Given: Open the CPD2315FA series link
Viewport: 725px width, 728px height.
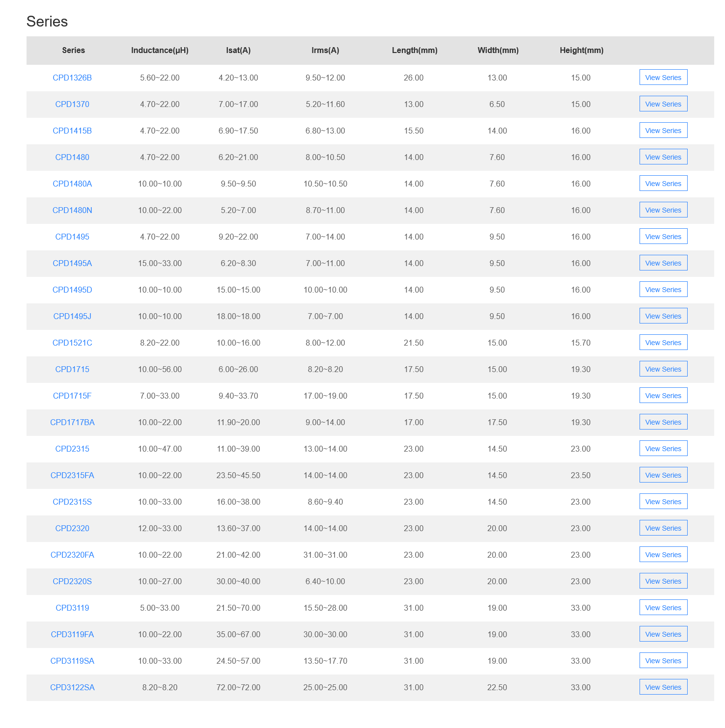Looking at the screenshot, I should pyautogui.click(x=72, y=475).
